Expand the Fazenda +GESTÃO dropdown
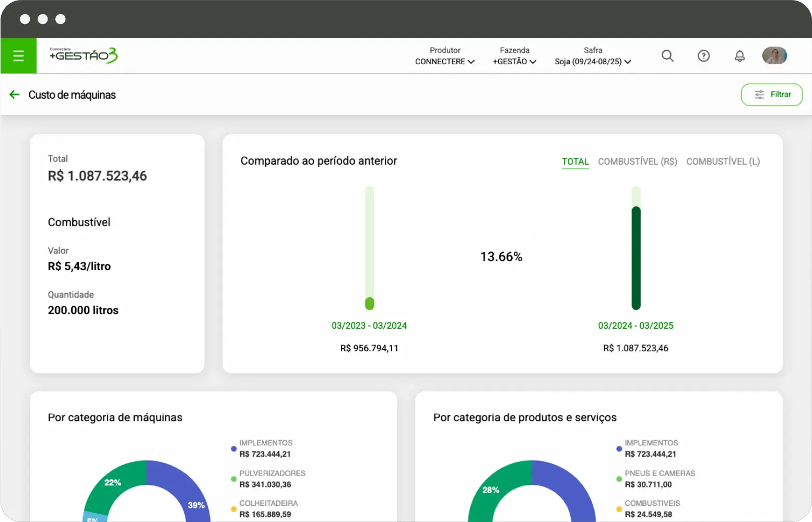The height and width of the screenshot is (522, 812). (x=514, y=61)
